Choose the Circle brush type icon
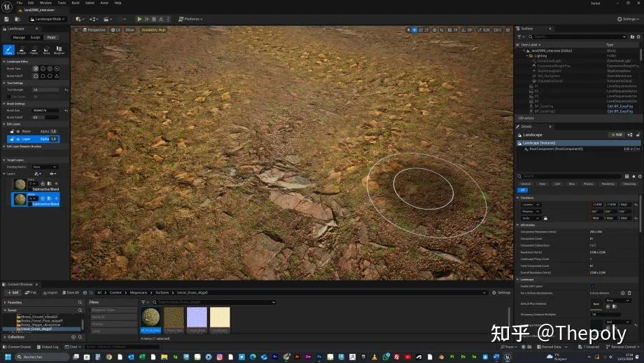Image resolution: width=644 pixels, height=363 pixels. coord(36,69)
